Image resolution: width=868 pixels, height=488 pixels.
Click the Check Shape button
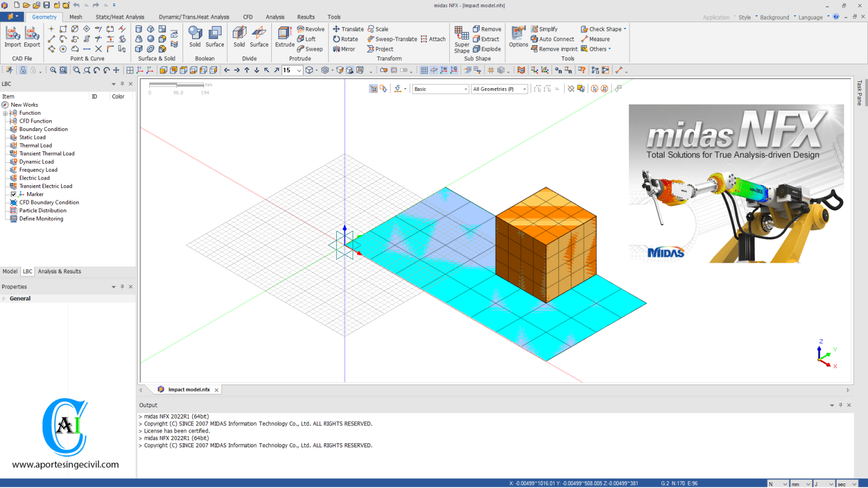click(x=604, y=29)
